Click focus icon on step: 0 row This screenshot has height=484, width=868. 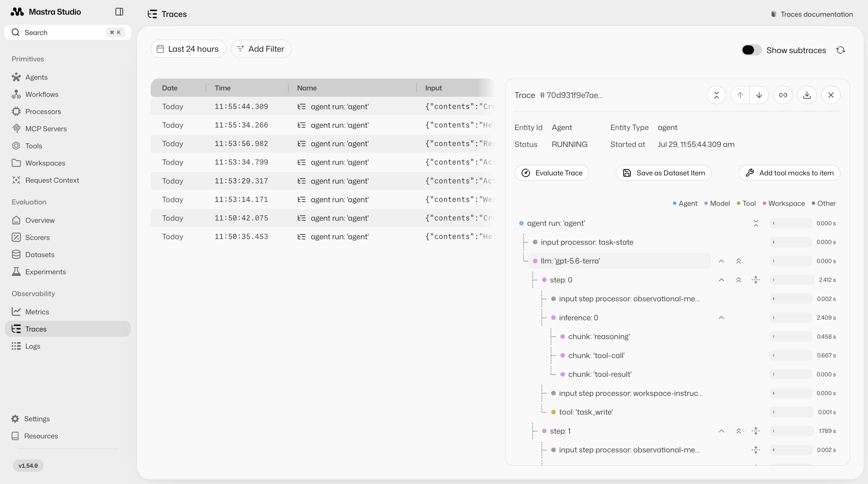click(756, 280)
